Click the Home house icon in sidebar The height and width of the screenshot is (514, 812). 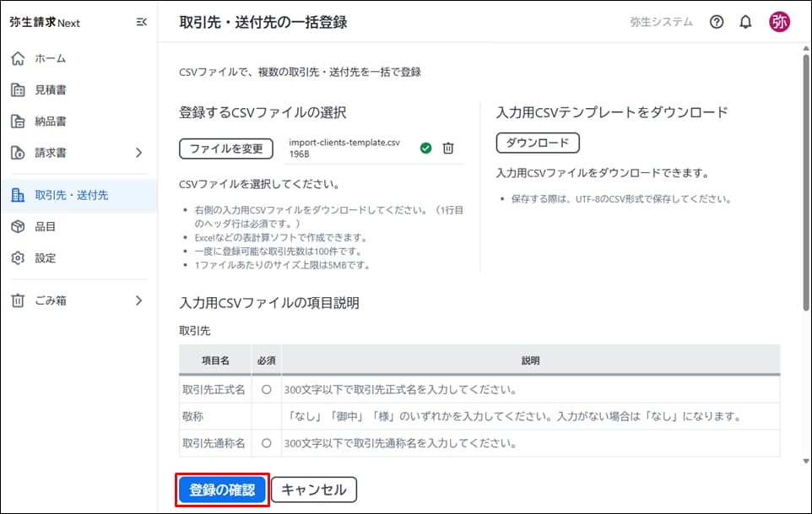[x=18, y=58]
